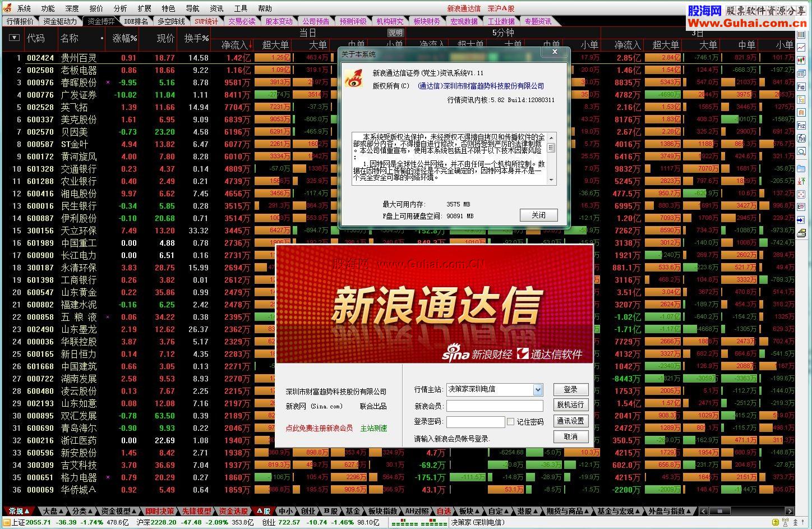
Task: Open the 系统 menu
Action: point(24,8)
